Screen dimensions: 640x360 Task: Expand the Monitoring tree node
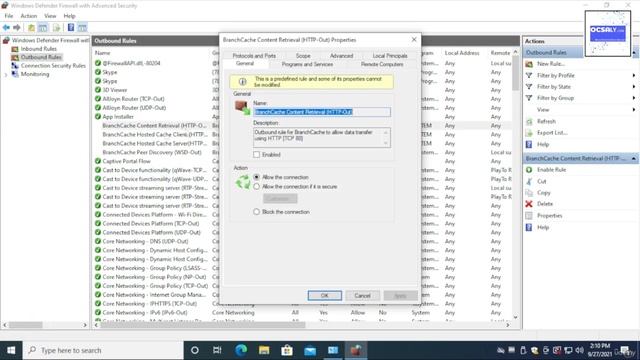(x=6, y=75)
